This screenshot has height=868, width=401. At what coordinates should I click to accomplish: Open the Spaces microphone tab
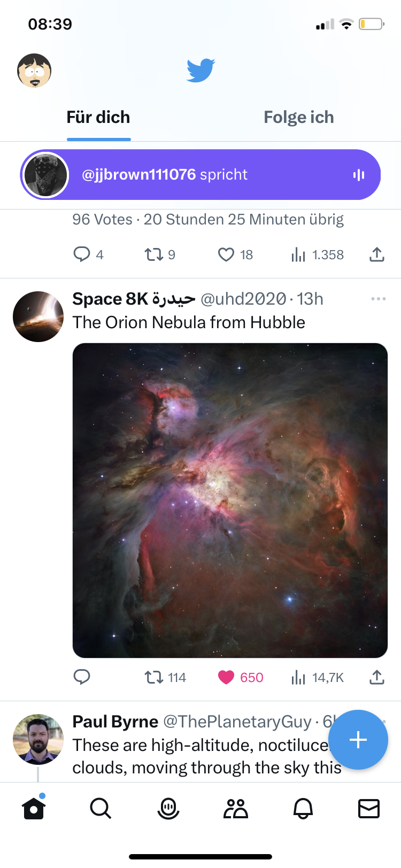pos(168,808)
